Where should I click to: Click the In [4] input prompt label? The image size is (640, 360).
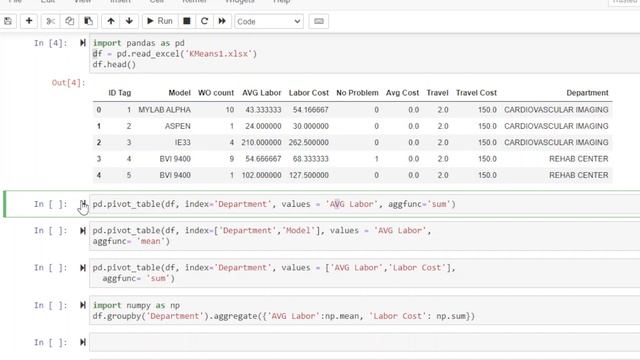click(51, 43)
